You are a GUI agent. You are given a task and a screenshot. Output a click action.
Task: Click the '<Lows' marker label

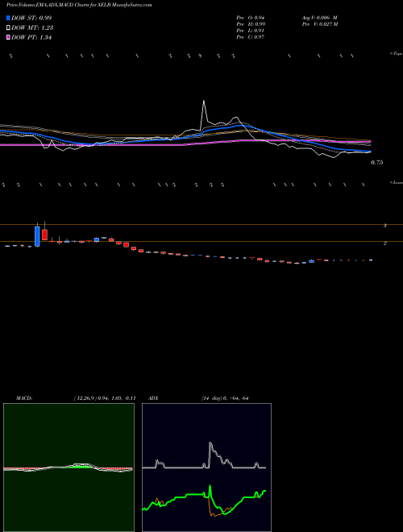click(x=396, y=183)
